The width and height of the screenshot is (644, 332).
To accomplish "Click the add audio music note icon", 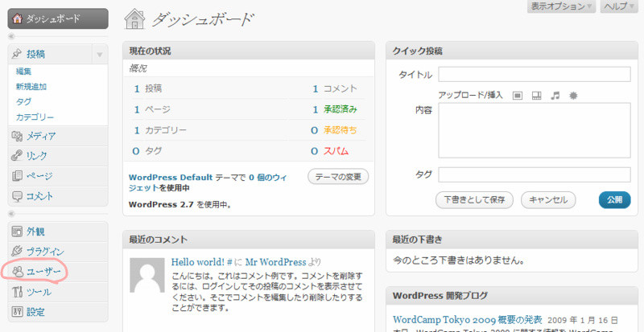I will (x=555, y=96).
